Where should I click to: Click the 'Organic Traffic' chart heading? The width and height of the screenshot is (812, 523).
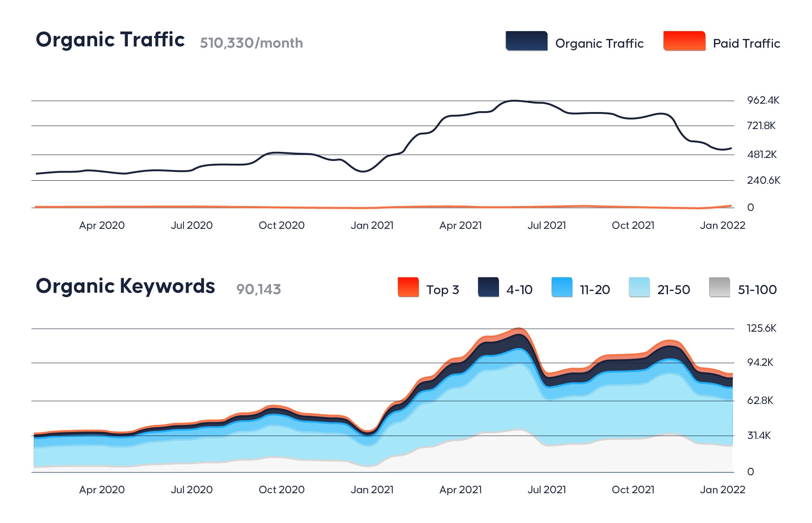point(110,39)
